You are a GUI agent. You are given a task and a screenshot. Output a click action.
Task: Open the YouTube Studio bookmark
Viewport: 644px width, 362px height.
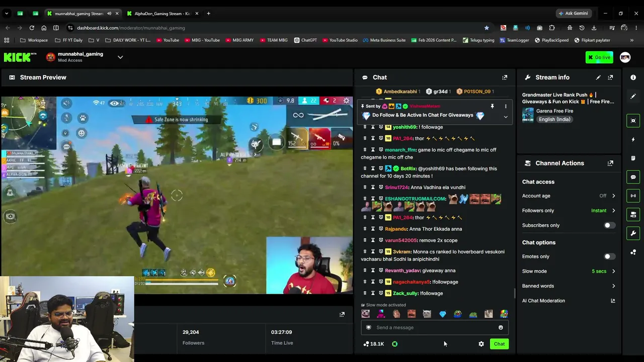point(340,40)
